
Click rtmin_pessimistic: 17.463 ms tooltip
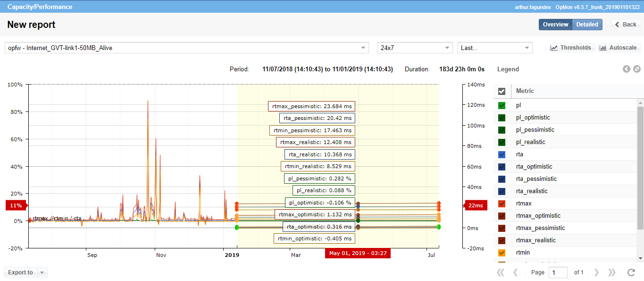pos(312,130)
